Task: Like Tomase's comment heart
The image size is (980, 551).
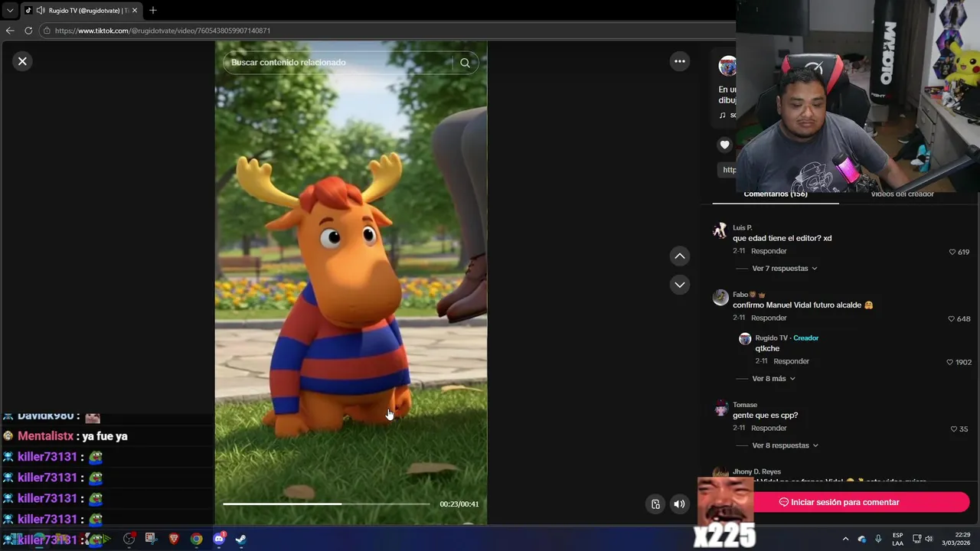Action: pos(953,429)
